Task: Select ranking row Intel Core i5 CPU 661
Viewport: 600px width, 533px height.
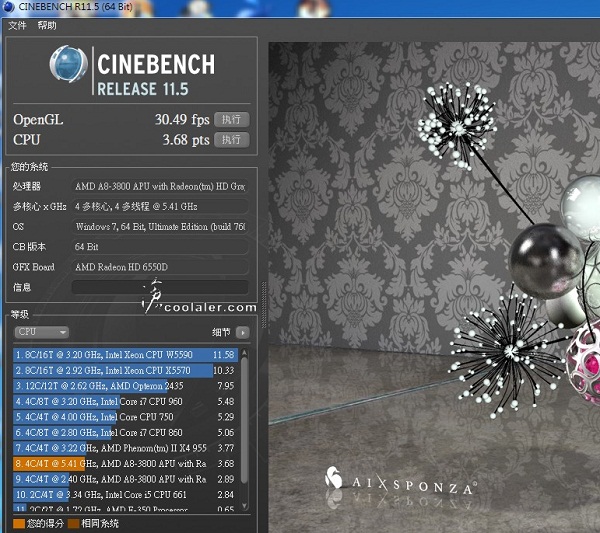Action: pyautogui.click(x=125, y=495)
